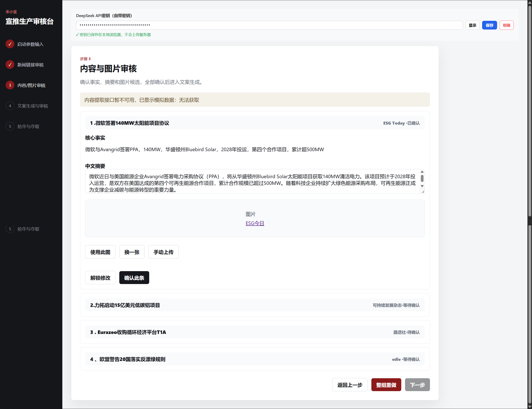Click the 可持续发展杂志·等待确认 status label
Image resolution: width=532 pixels, height=409 pixels.
pyautogui.click(x=396, y=305)
